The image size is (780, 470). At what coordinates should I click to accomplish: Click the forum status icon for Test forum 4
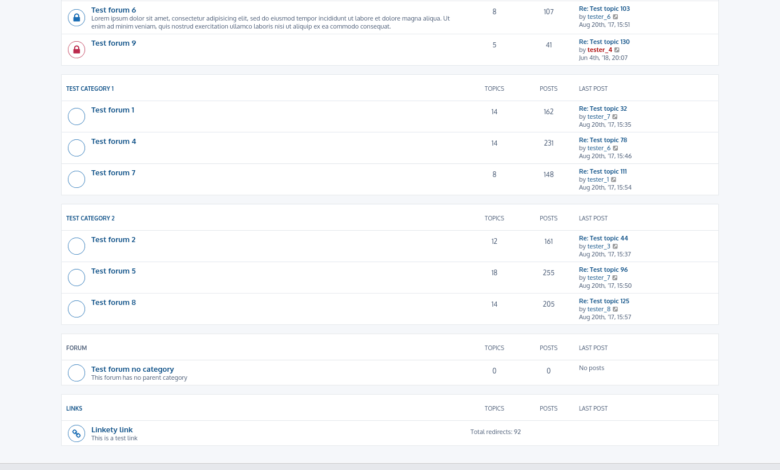[x=76, y=148]
